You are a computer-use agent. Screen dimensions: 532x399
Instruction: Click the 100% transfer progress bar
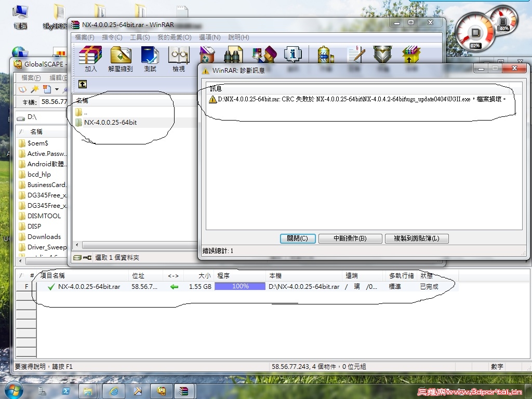point(240,286)
